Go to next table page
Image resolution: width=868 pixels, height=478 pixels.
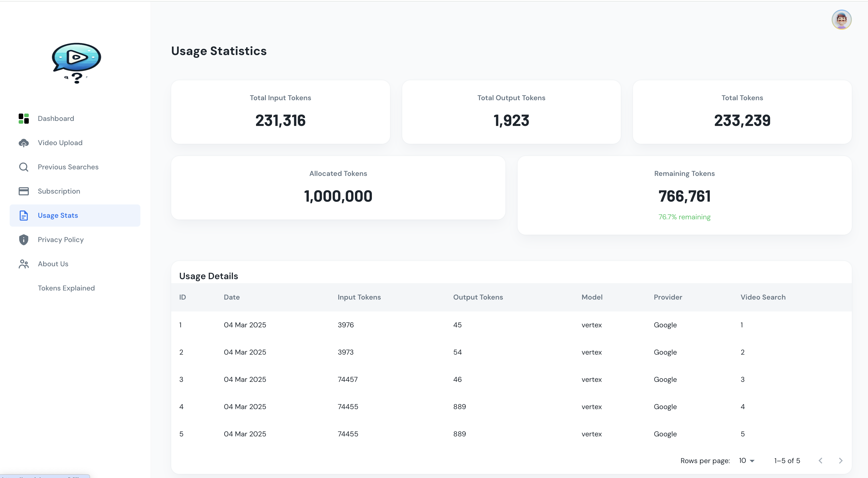coord(840,461)
